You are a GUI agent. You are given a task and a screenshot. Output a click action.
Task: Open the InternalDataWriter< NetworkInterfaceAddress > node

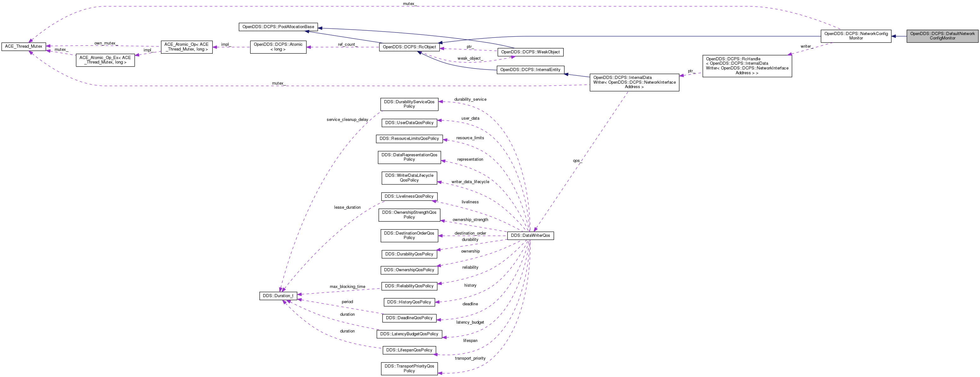(634, 82)
